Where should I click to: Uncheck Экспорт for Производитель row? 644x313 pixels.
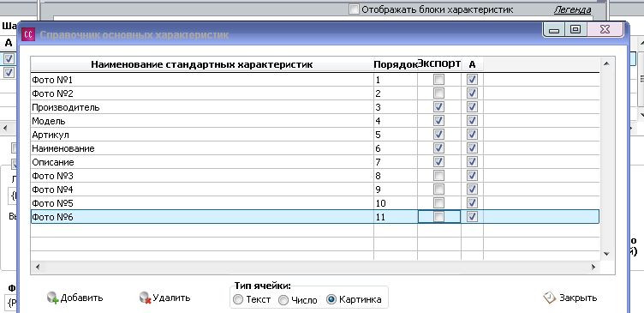click(x=438, y=107)
